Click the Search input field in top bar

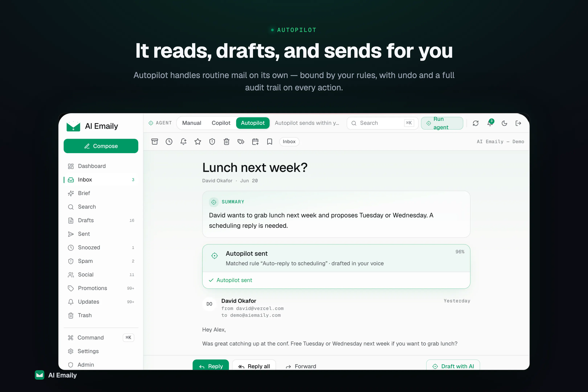point(382,123)
